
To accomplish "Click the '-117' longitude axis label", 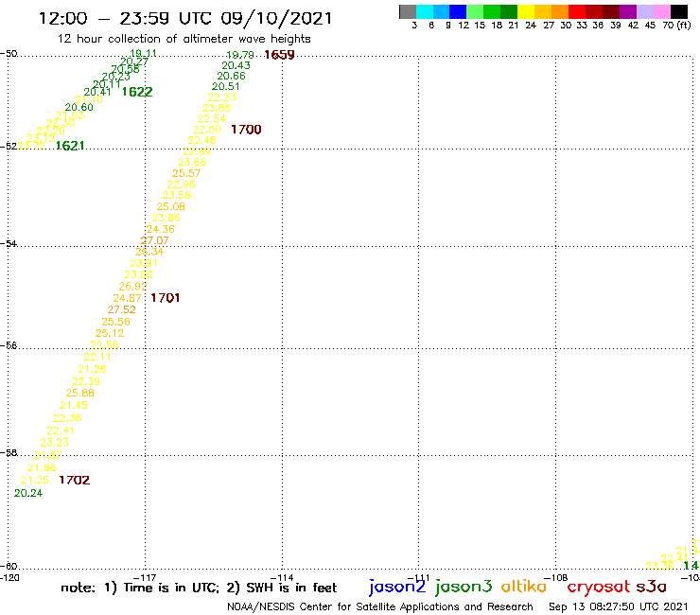I will [145, 578].
